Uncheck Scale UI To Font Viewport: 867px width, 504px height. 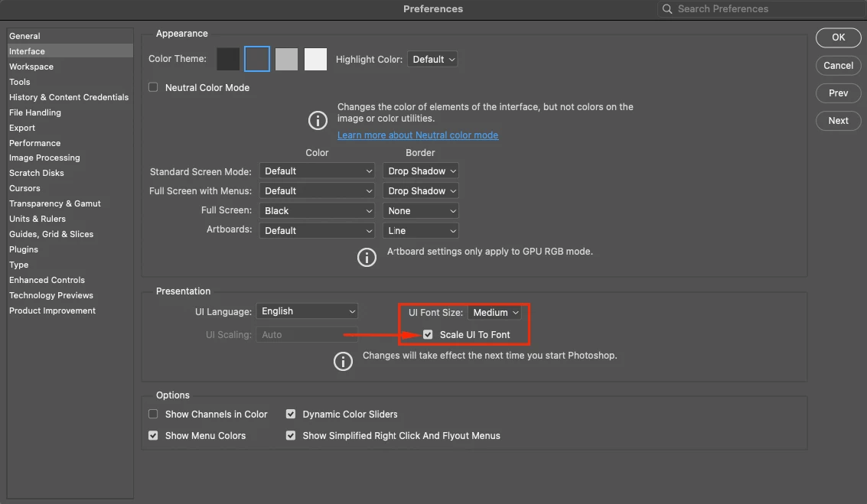point(428,334)
